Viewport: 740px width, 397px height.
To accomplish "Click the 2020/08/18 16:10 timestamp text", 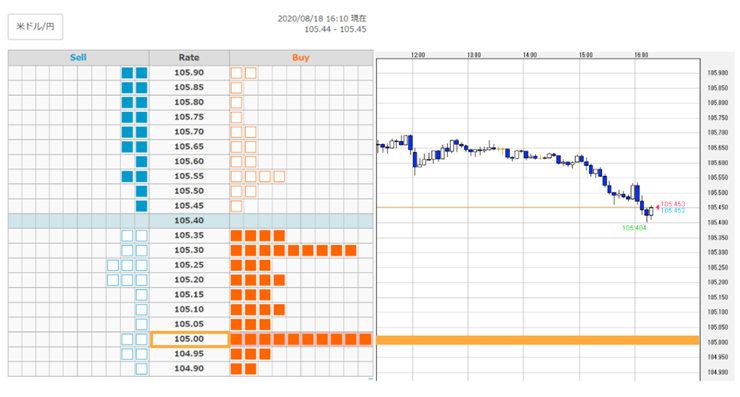I will [322, 19].
